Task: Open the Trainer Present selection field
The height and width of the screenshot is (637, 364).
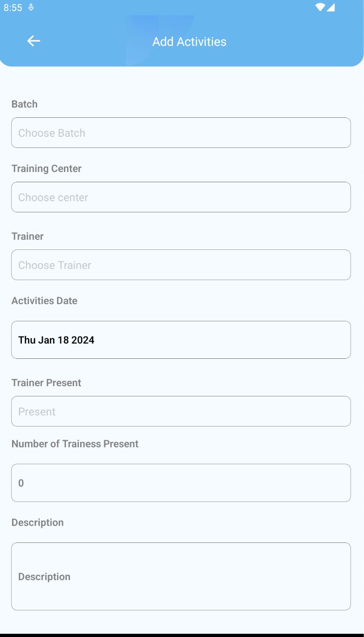Action: pos(181,411)
